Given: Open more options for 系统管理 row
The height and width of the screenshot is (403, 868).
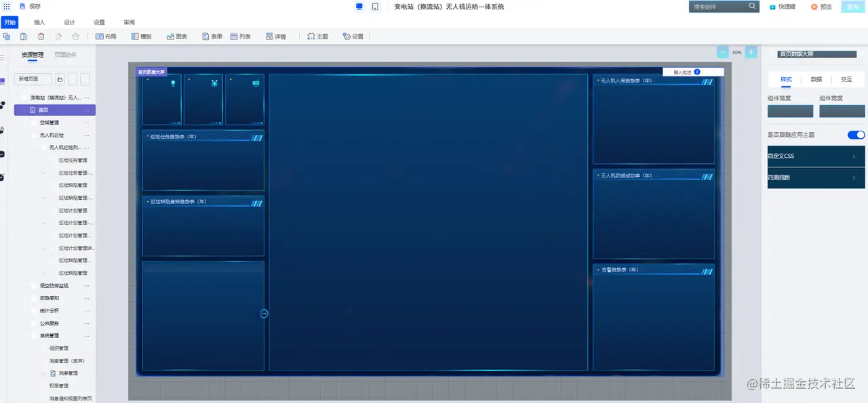Looking at the screenshot, I should pos(87,335).
